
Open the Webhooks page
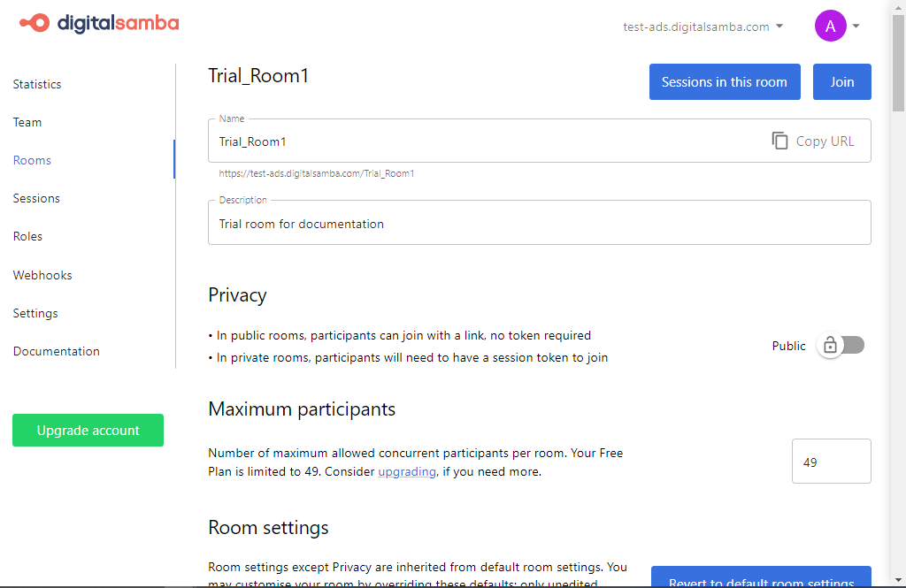(x=42, y=275)
